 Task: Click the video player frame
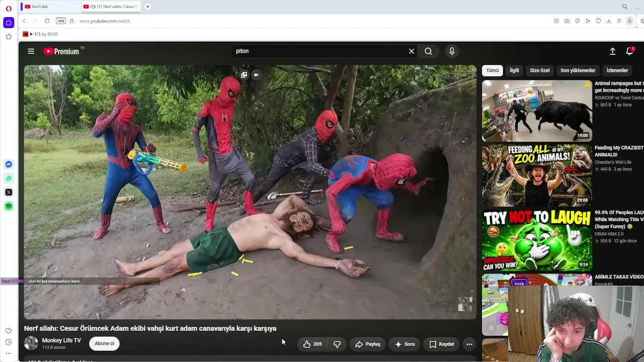[x=250, y=192]
